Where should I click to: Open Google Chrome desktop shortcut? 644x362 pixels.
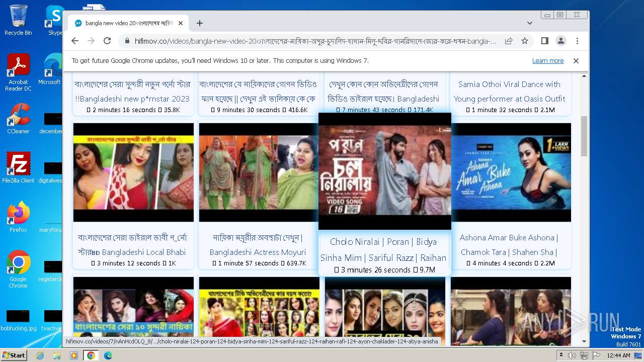point(18,269)
